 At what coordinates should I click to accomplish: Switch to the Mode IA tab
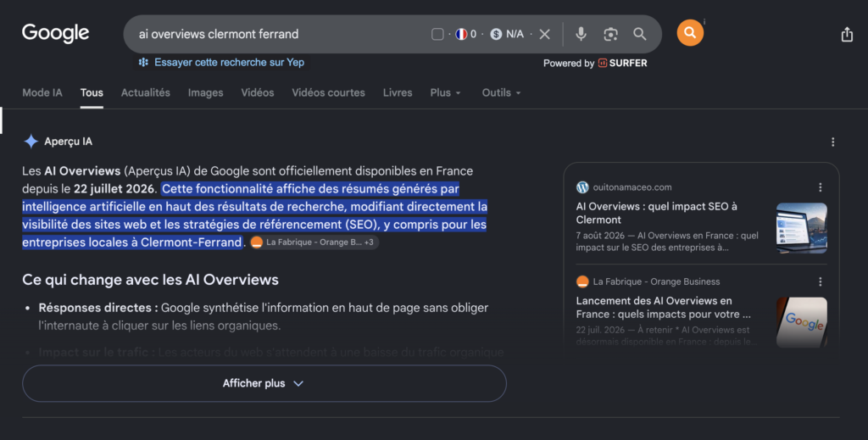point(42,93)
